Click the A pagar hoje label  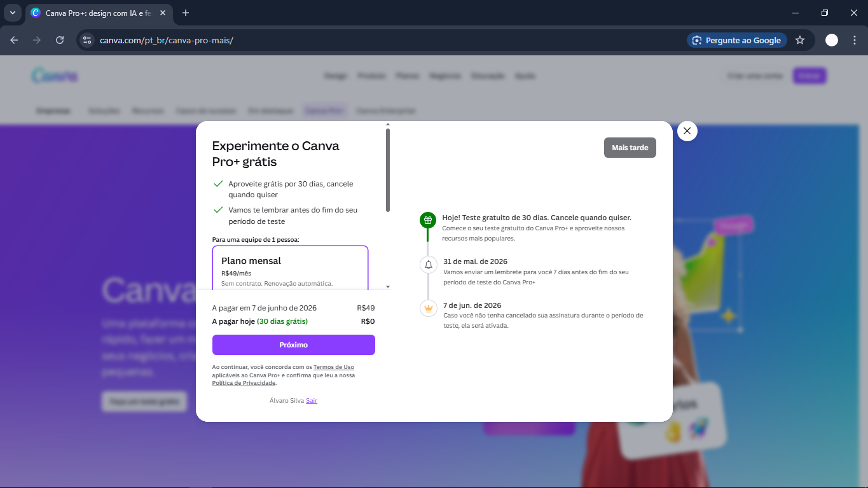(x=233, y=321)
